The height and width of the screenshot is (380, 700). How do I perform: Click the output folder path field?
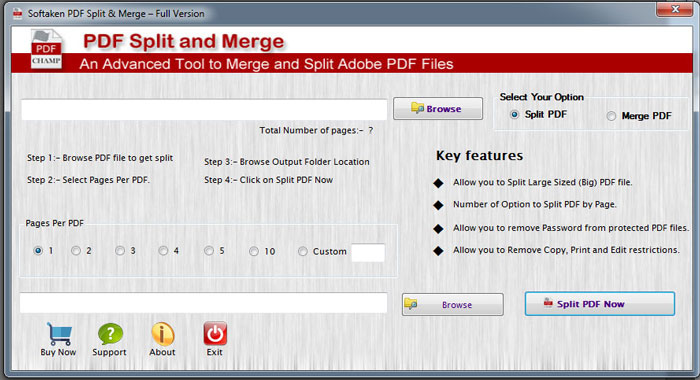click(204, 303)
